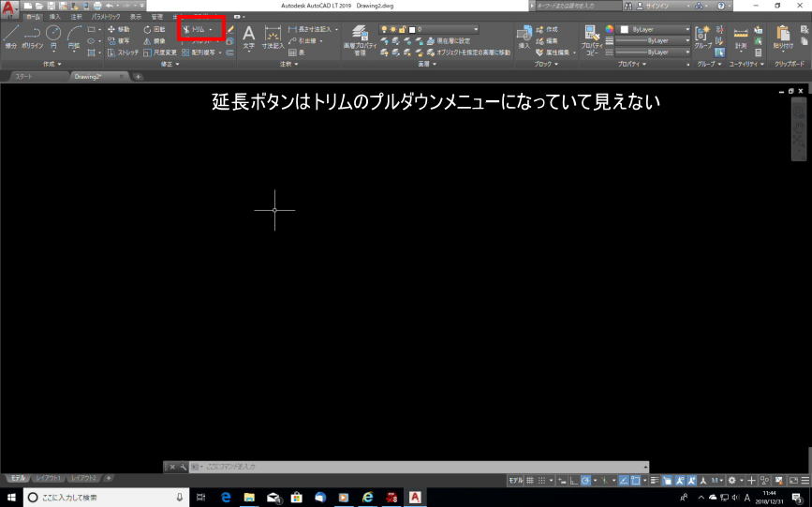812x507 pixels.
Task: Select the Text (文字) tool
Action: click(x=248, y=37)
